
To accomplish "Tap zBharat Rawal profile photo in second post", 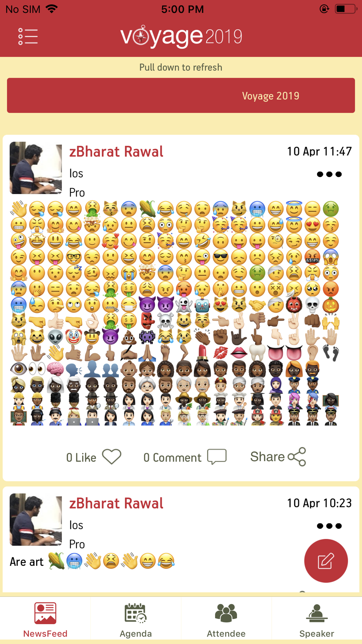I will coord(35,519).
